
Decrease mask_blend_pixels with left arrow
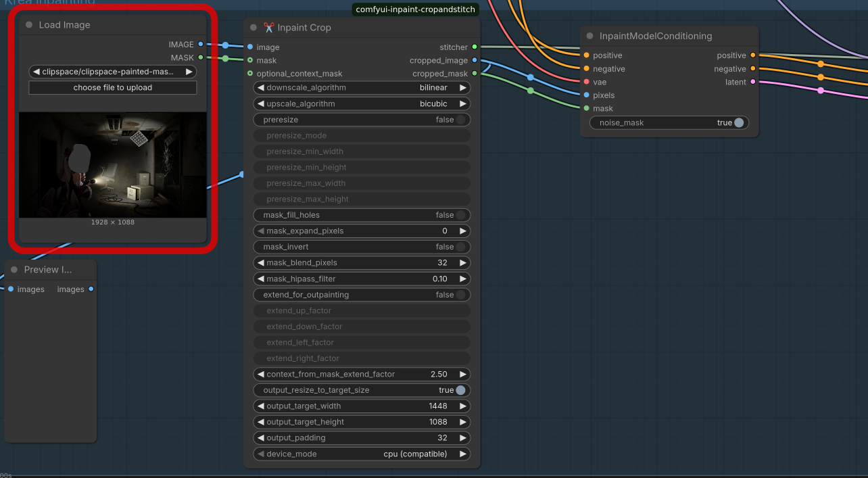[260, 263]
